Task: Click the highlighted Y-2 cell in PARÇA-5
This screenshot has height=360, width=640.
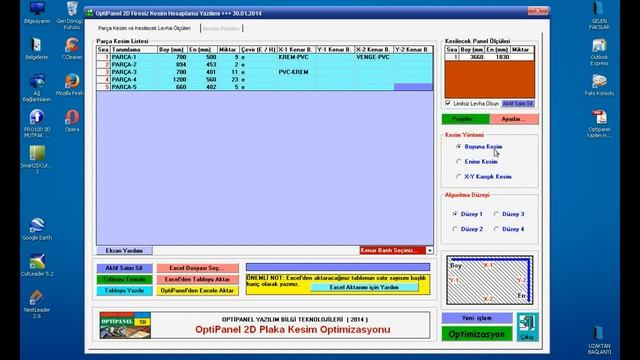Action: click(413, 87)
